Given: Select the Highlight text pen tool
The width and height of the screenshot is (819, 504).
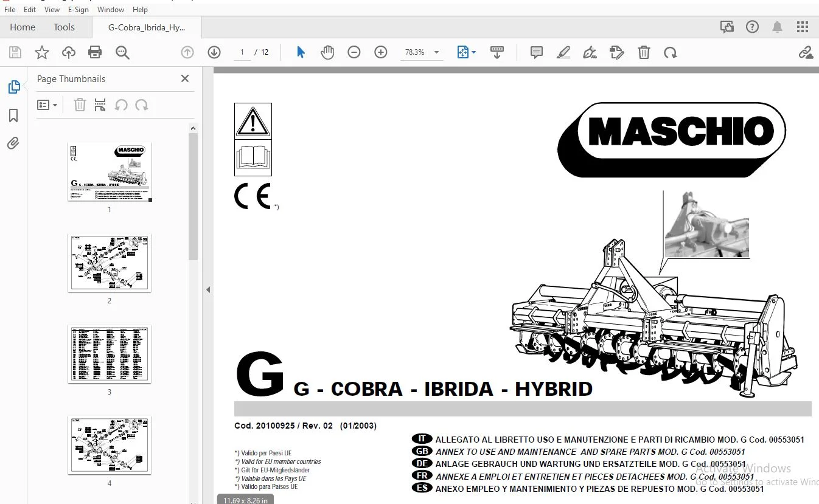Looking at the screenshot, I should point(563,53).
